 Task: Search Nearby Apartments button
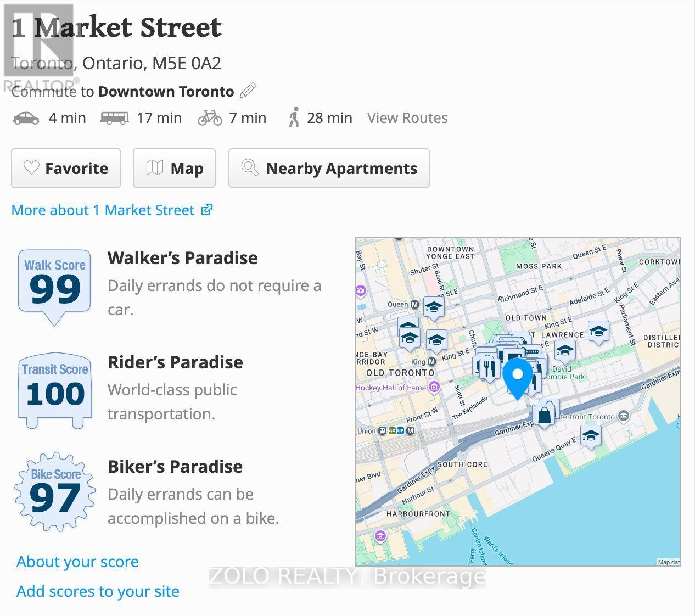pyautogui.click(x=329, y=168)
